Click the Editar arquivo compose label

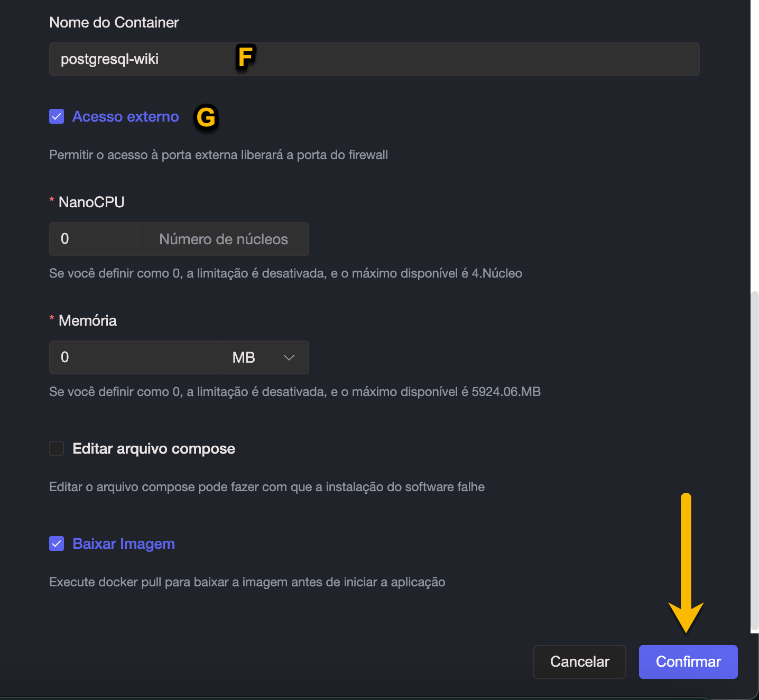[154, 448]
